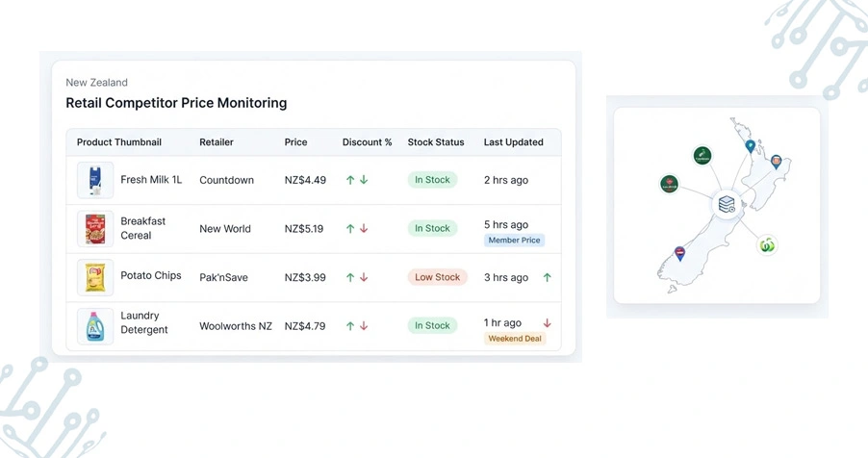This screenshot has height=458, width=868.
Task: Click the Discount % column header
Action: [x=367, y=142]
